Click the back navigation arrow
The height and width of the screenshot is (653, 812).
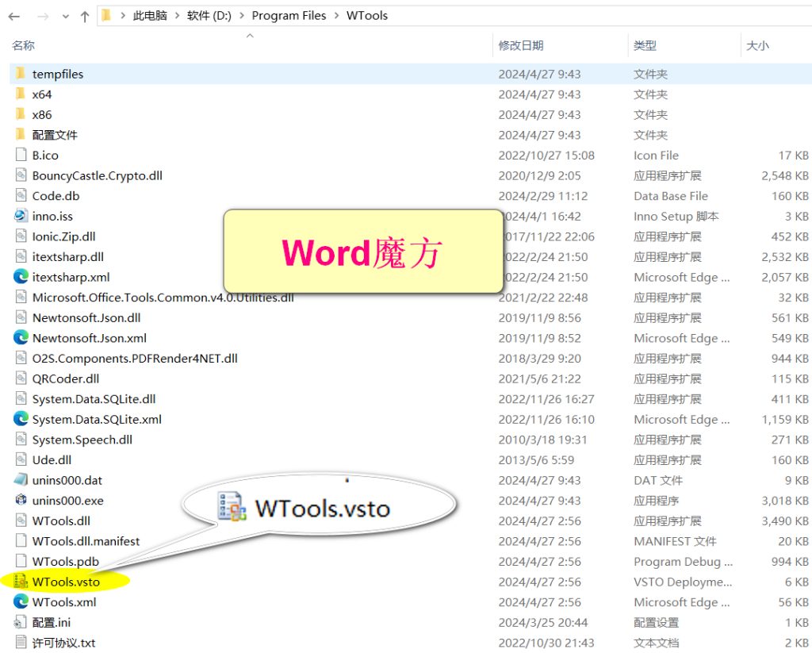13,15
